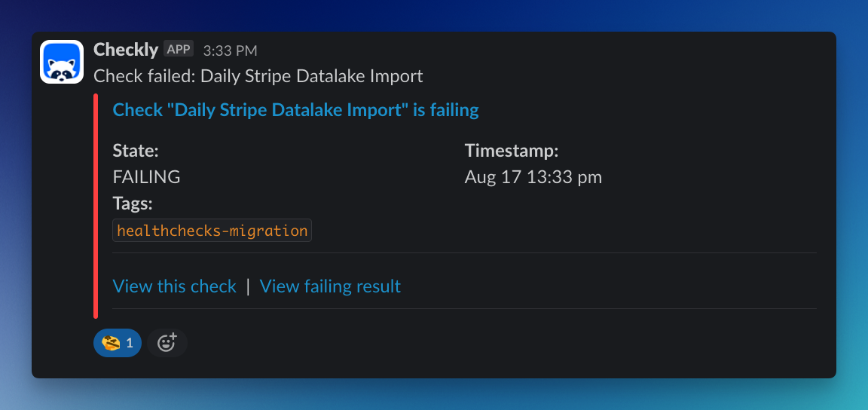Open the "View failing result" link
868x410 pixels.
[x=330, y=286]
